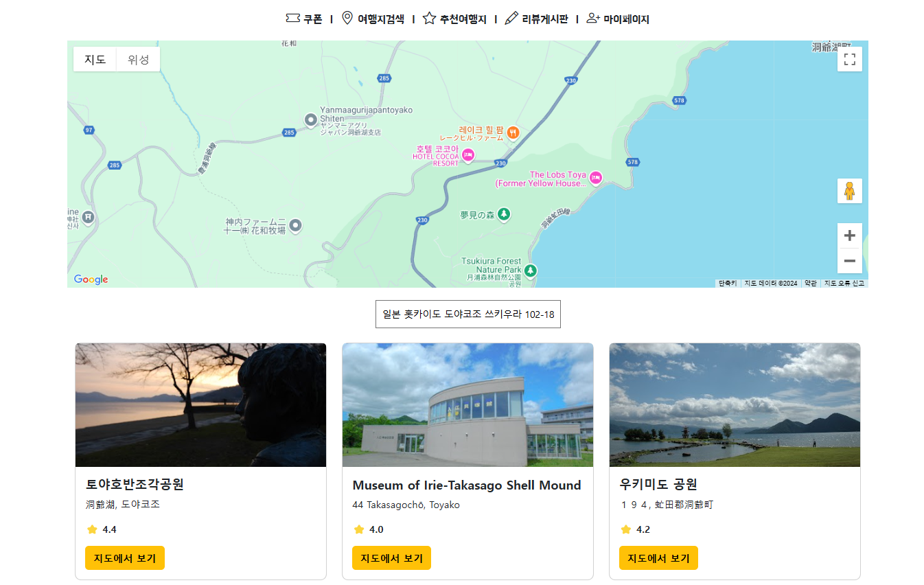924x585 pixels.
Task: Click 지도 오류 신고 report link
Action: point(844,284)
